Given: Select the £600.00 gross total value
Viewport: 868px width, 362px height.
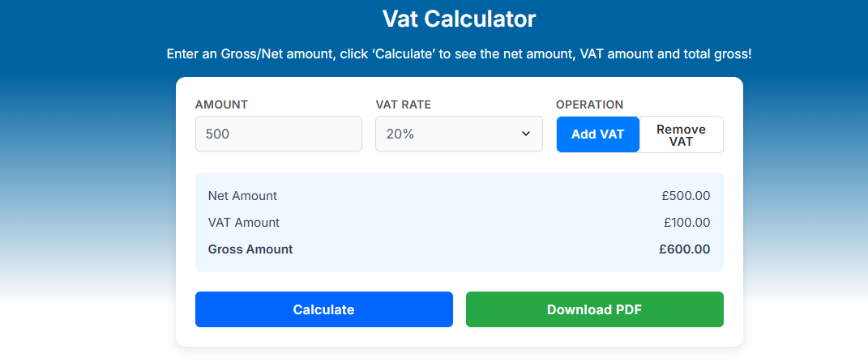Looking at the screenshot, I should click(x=684, y=249).
